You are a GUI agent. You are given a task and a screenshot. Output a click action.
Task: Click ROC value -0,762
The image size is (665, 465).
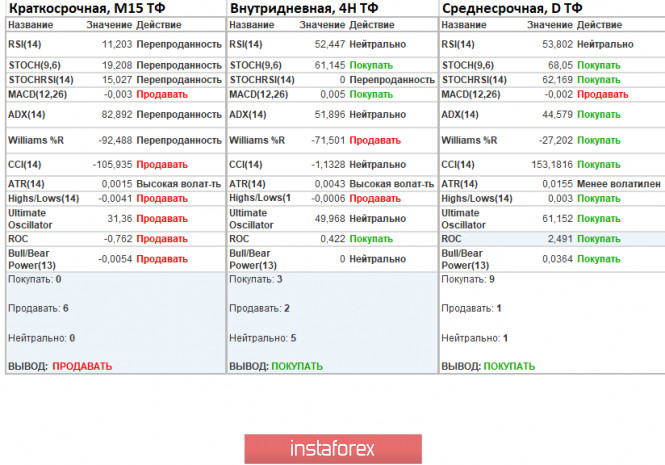pos(118,239)
